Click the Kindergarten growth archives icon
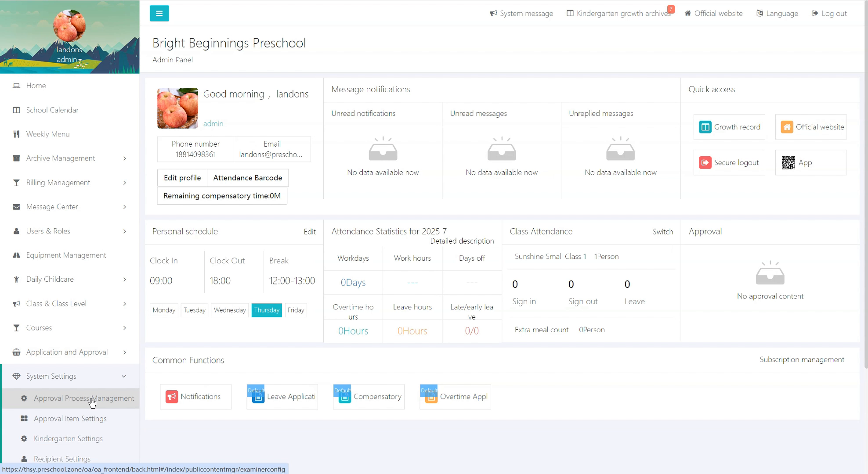The height and width of the screenshot is (474, 868). 570,14
